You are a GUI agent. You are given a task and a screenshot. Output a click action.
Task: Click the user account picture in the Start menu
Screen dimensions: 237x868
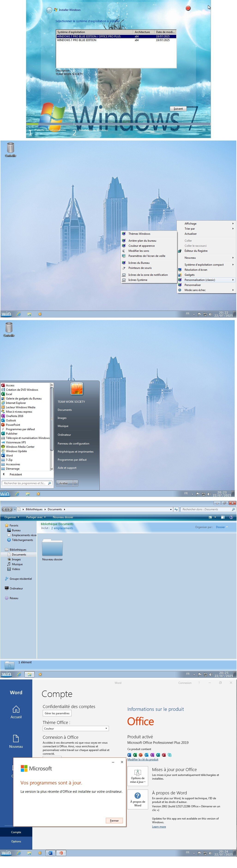[x=77, y=389]
